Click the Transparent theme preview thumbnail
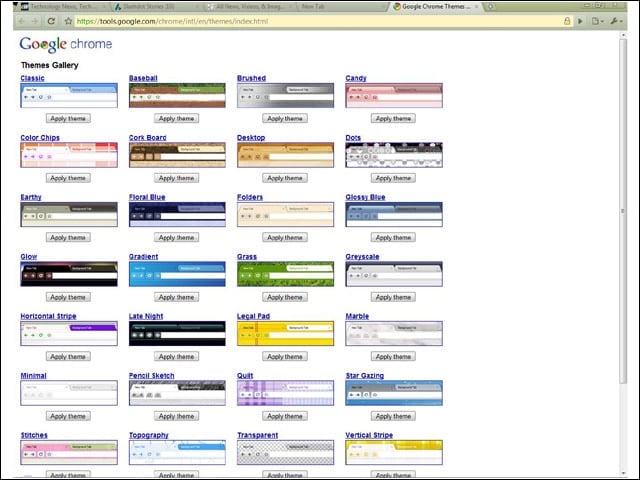 pyautogui.click(x=285, y=452)
